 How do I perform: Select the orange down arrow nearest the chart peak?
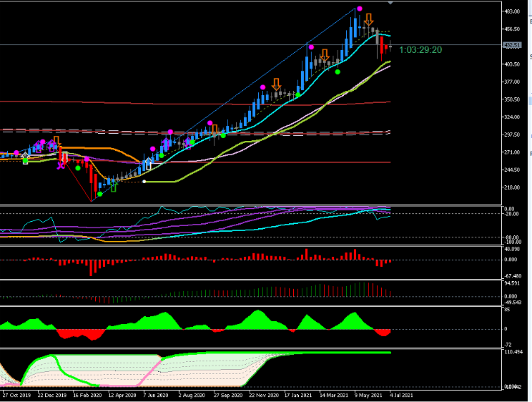coord(368,20)
